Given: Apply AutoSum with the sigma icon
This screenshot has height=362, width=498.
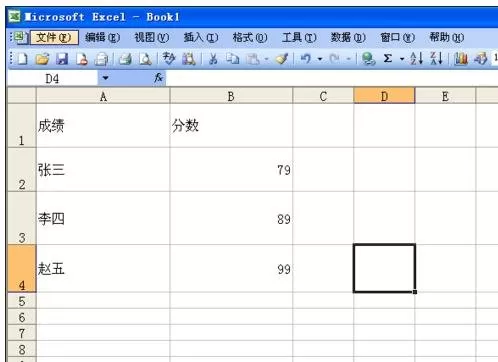Looking at the screenshot, I should pos(388,59).
